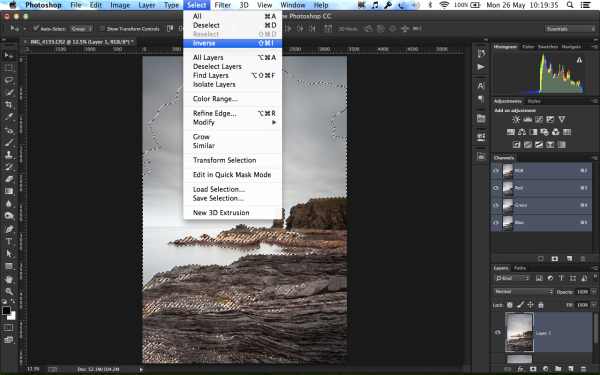The width and height of the screenshot is (600, 375).
Task: Select the Dodge tool
Action: pyautogui.click(x=9, y=216)
